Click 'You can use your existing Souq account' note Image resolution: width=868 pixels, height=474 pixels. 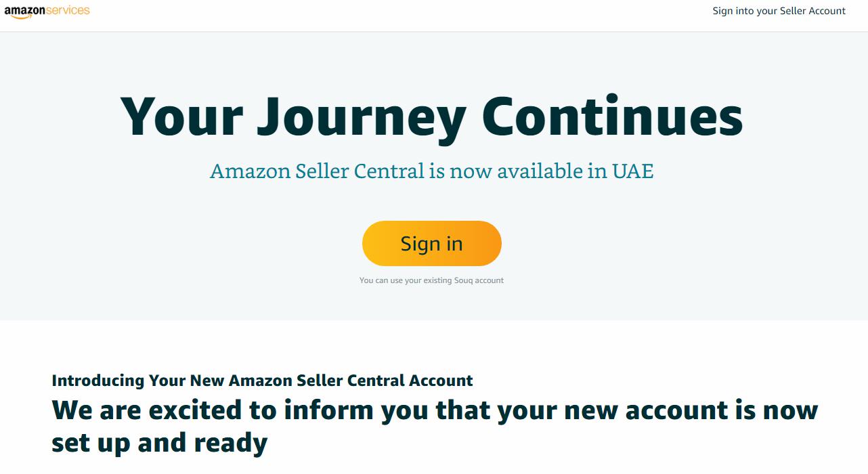click(x=431, y=280)
